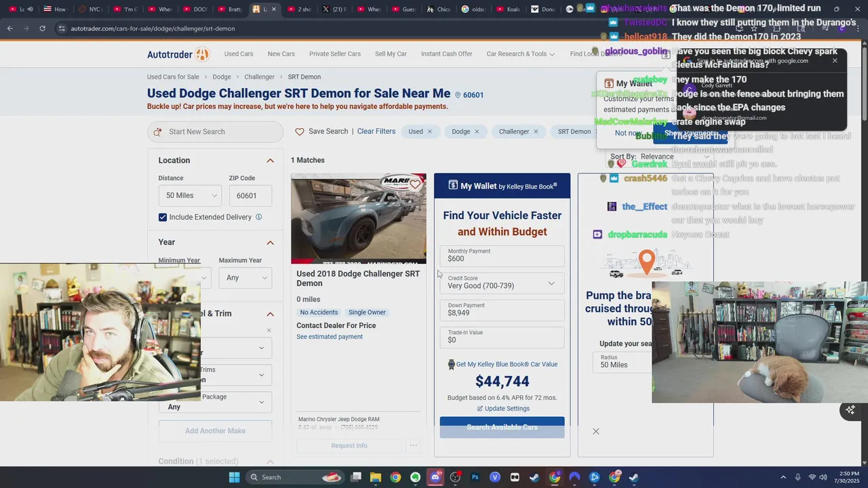Open File Explorer from the taskbar

click(x=376, y=477)
